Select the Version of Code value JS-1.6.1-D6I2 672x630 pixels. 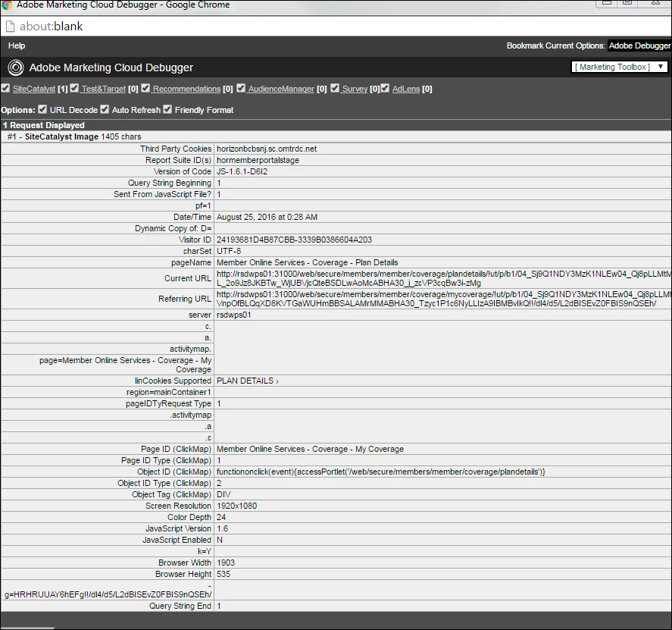coord(242,171)
